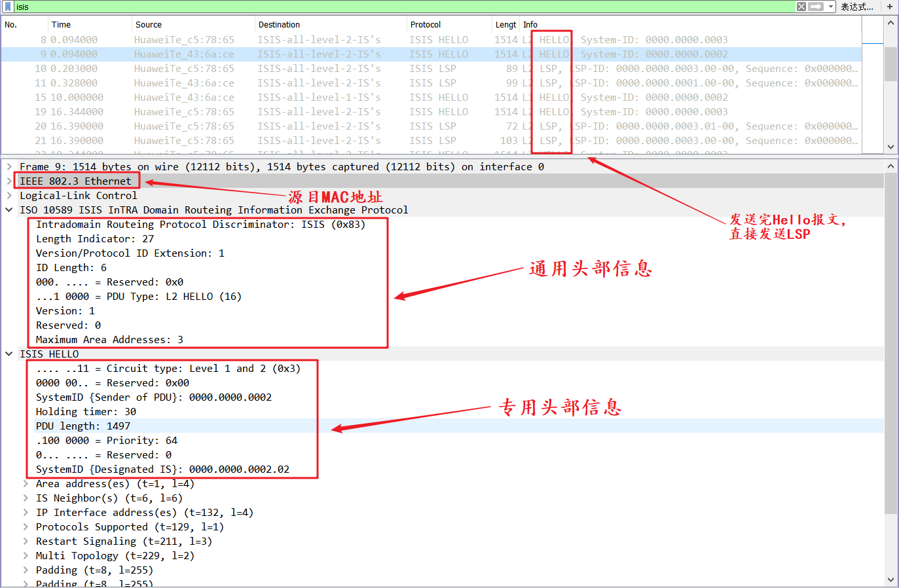Screen dimensions: 899x588
Task: Select SystemID {Designated IS} field
Action: (x=162, y=469)
